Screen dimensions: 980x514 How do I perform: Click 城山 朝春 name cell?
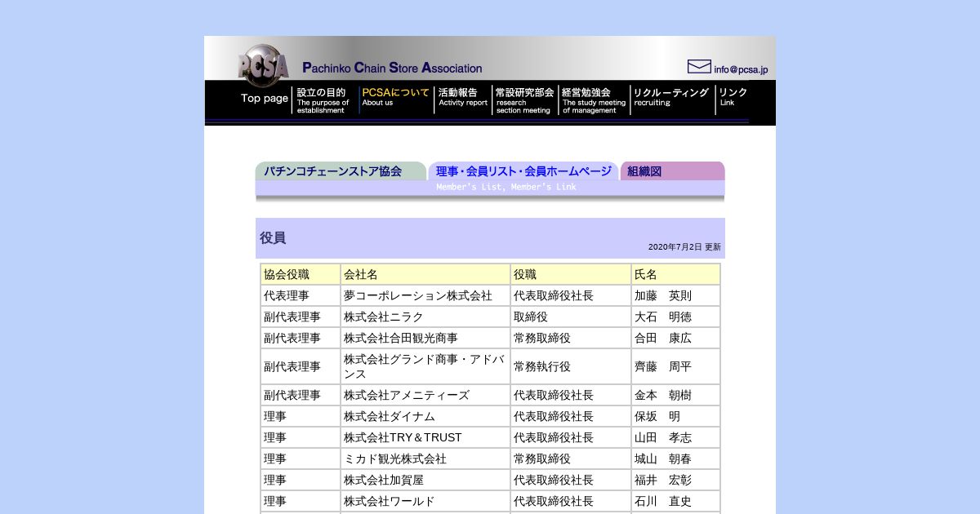(x=676, y=459)
